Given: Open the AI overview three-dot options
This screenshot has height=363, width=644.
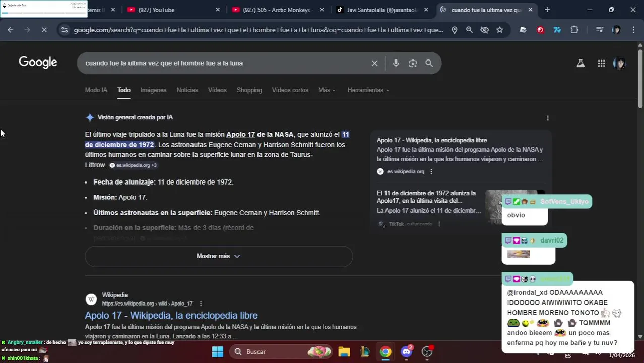Looking at the screenshot, I should point(548,118).
